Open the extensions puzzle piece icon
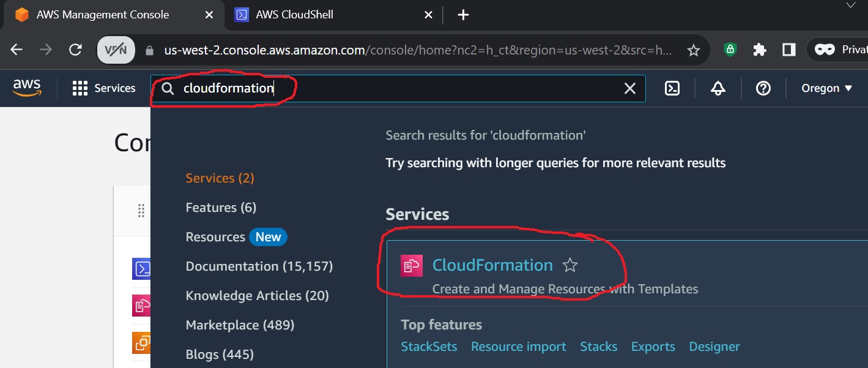Screen dimensions: 868x368 click(x=760, y=50)
